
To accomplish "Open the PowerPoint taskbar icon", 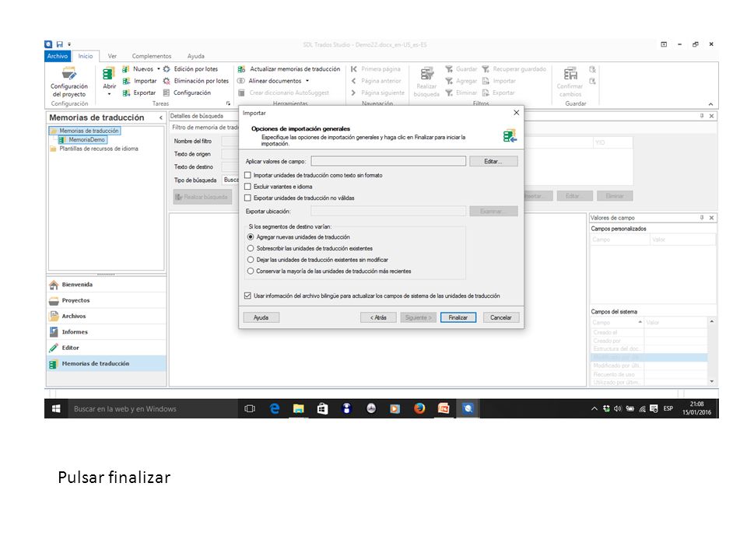I will point(444,408).
